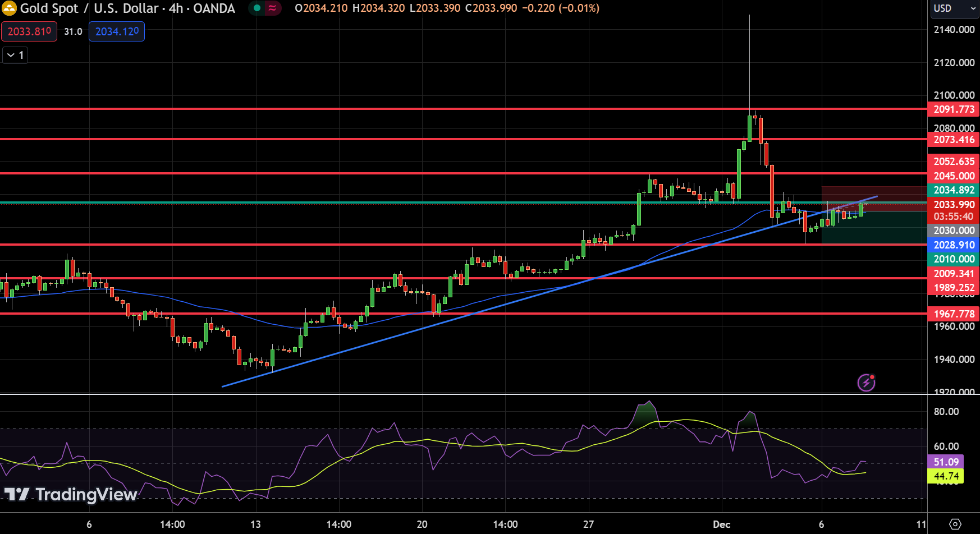980x534 pixels.
Task: Click the green 2034.892 price label
Action: point(954,190)
